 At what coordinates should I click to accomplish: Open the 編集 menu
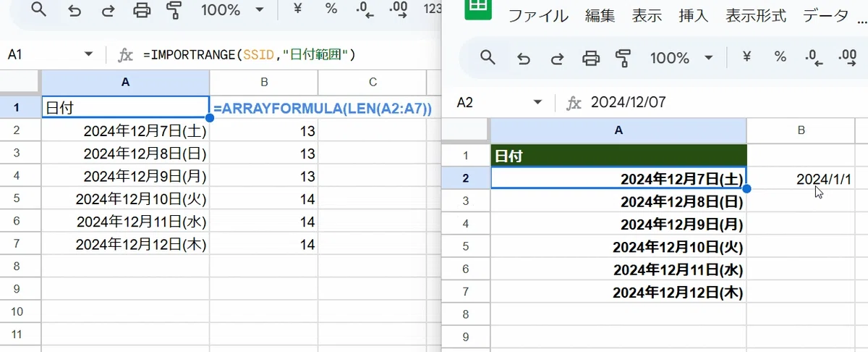click(x=599, y=16)
